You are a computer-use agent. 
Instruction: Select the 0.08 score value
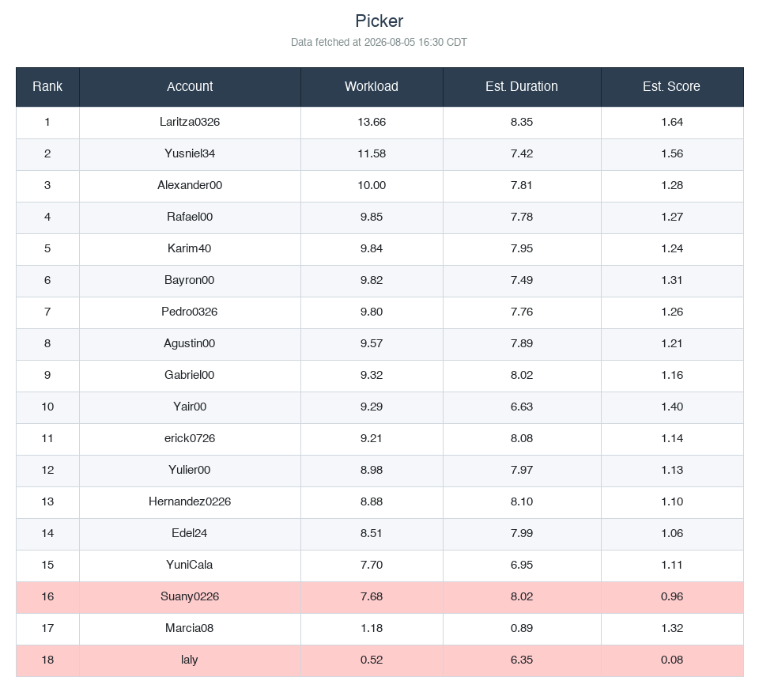click(672, 660)
